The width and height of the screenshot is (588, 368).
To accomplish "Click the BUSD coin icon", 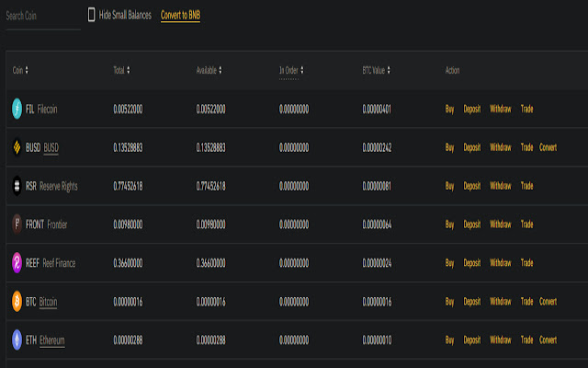I will [x=17, y=147].
